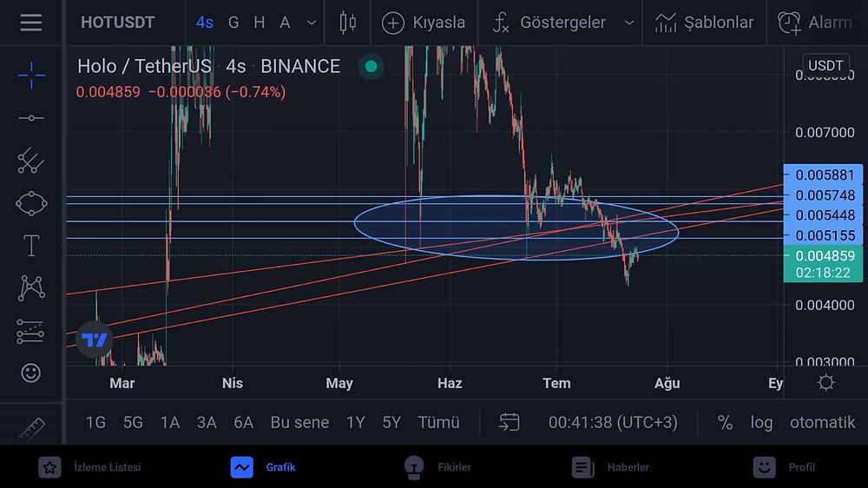Set range to 5Y
Image resolution: width=868 pixels, height=488 pixels.
pos(391,423)
